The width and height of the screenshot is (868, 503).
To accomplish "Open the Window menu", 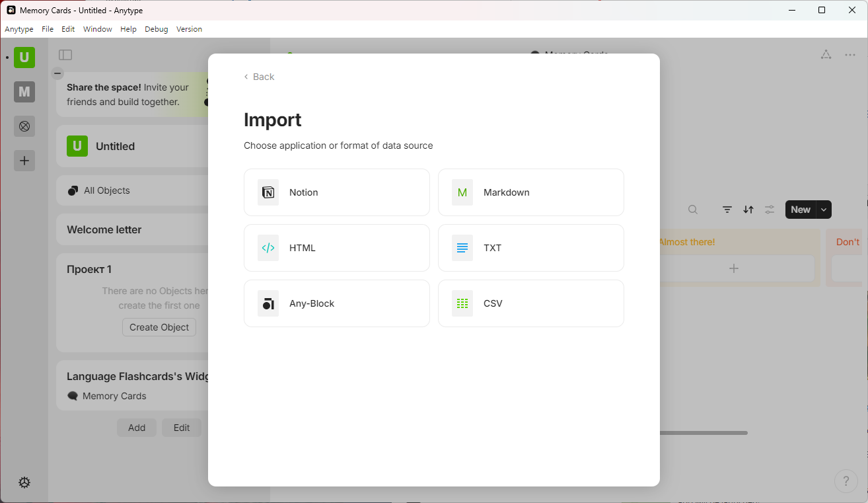I will 98,29.
